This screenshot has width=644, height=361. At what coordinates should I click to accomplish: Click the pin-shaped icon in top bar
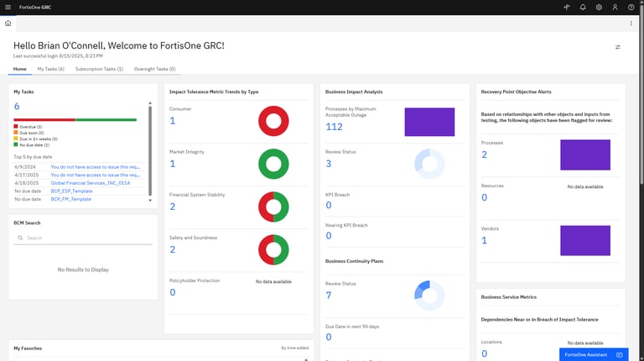567,7
